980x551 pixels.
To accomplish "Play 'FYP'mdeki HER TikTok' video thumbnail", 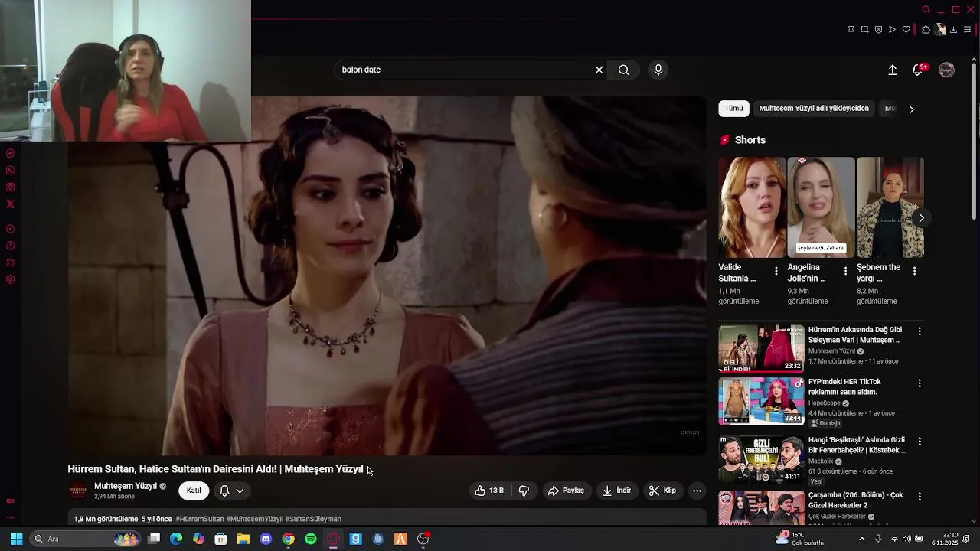I will [761, 401].
